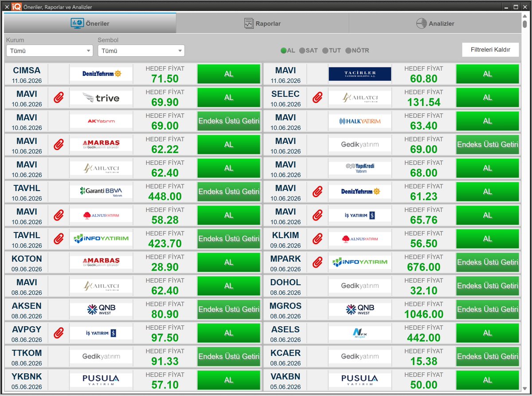
Task: Click the Pusula Yatırım logo in the YKBNK row
Action: [101, 380]
